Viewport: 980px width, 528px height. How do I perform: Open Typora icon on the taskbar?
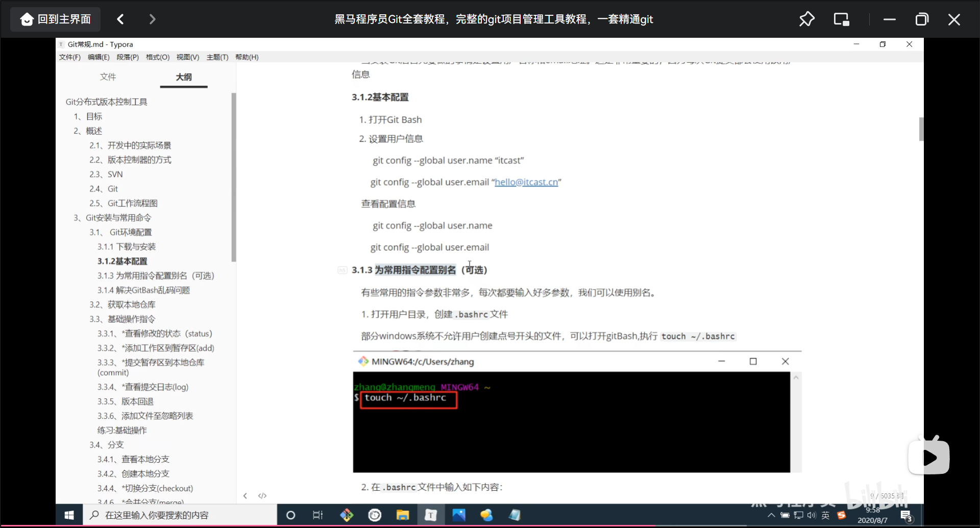tap(431, 515)
